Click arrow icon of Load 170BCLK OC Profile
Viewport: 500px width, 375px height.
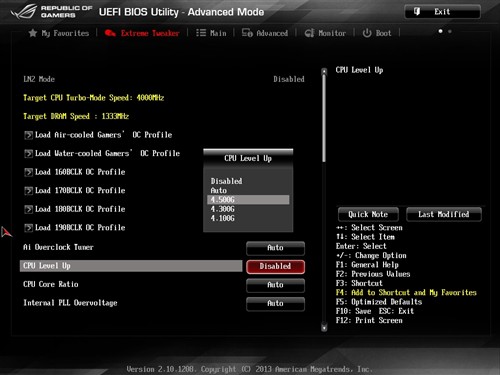29,191
